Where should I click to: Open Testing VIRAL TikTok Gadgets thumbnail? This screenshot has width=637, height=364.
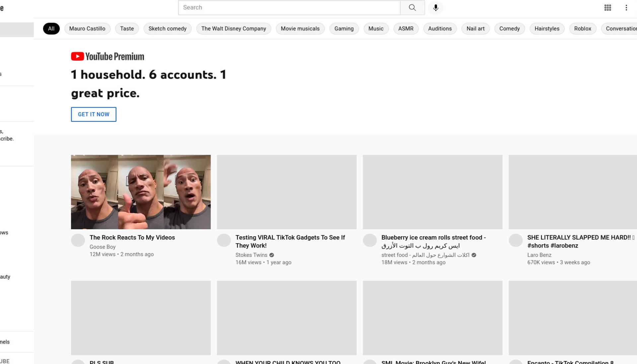(287, 192)
